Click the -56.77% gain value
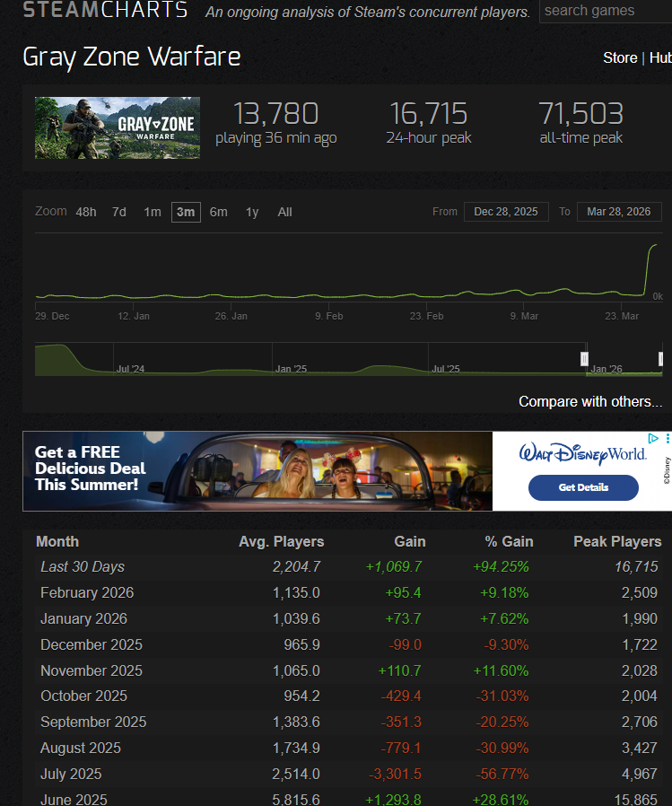The width and height of the screenshot is (672, 806). coord(502,774)
